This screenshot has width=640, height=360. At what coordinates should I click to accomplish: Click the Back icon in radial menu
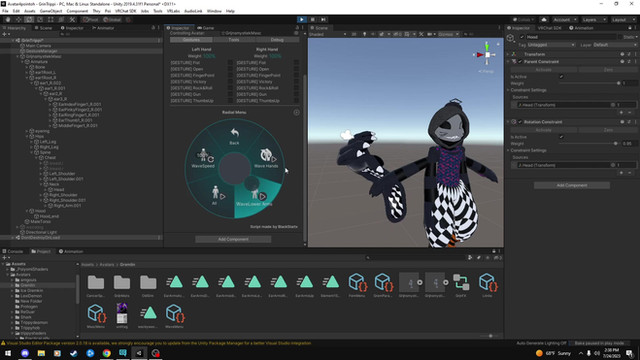[x=234, y=136]
